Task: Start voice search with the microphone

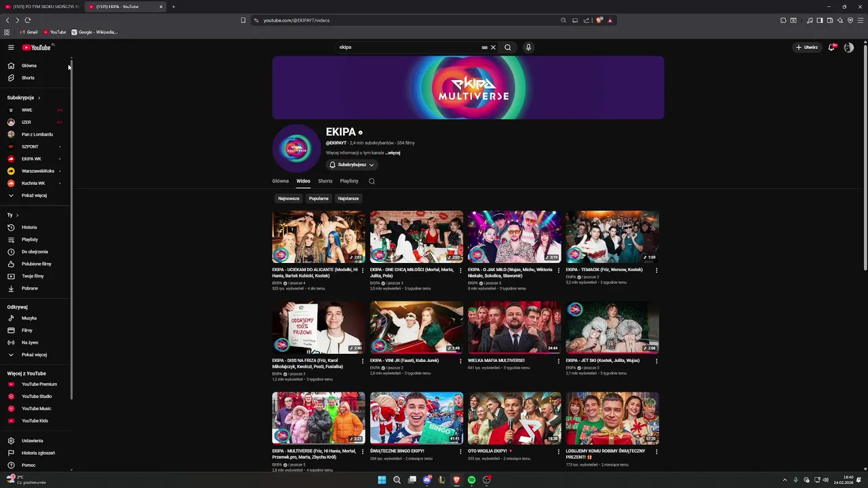Action: click(x=528, y=47)
